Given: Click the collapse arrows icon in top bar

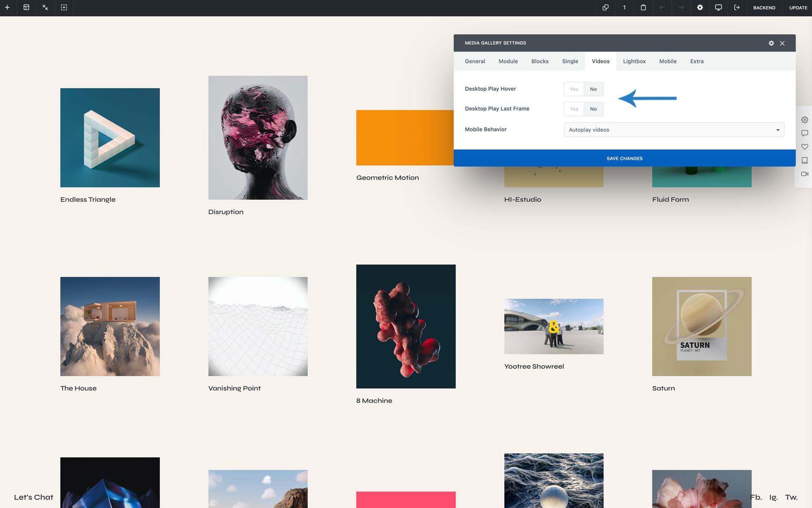Looking at the screenshot, I should [45, 8].
